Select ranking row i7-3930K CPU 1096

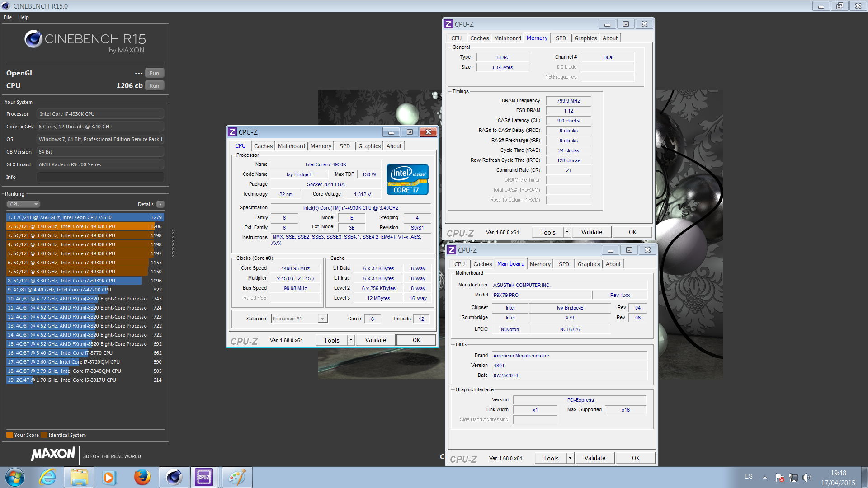pyautogui.click(x=85, y=281)
